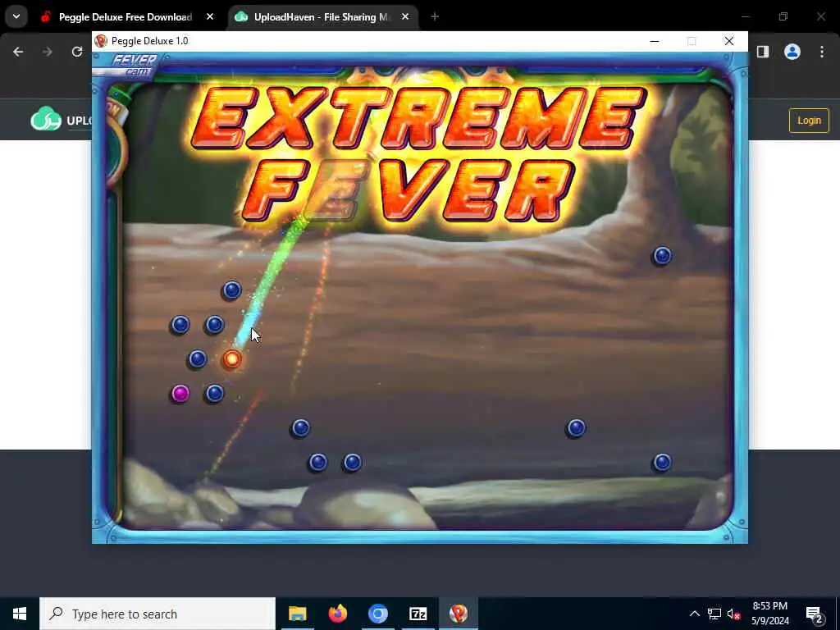Click the UploadHaven cloud logo

[x=46, y=120]
